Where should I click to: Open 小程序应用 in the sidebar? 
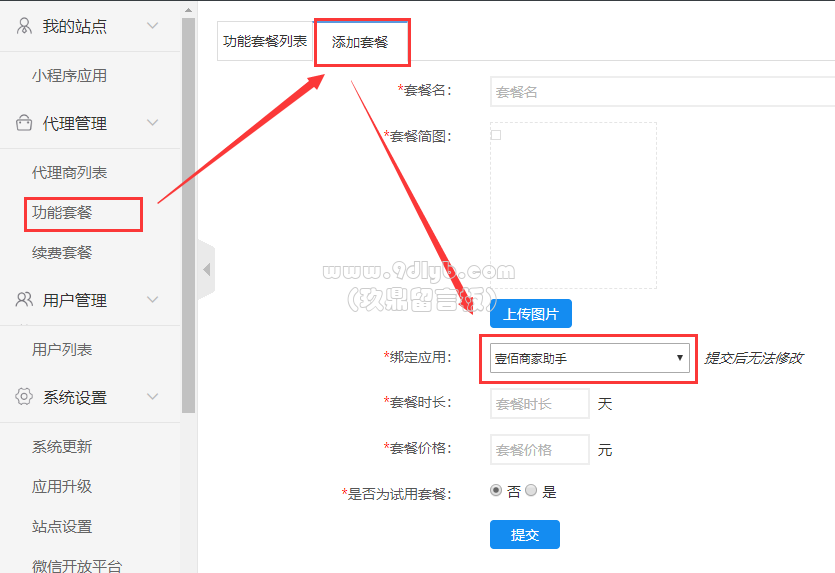(x=69, y=76)
